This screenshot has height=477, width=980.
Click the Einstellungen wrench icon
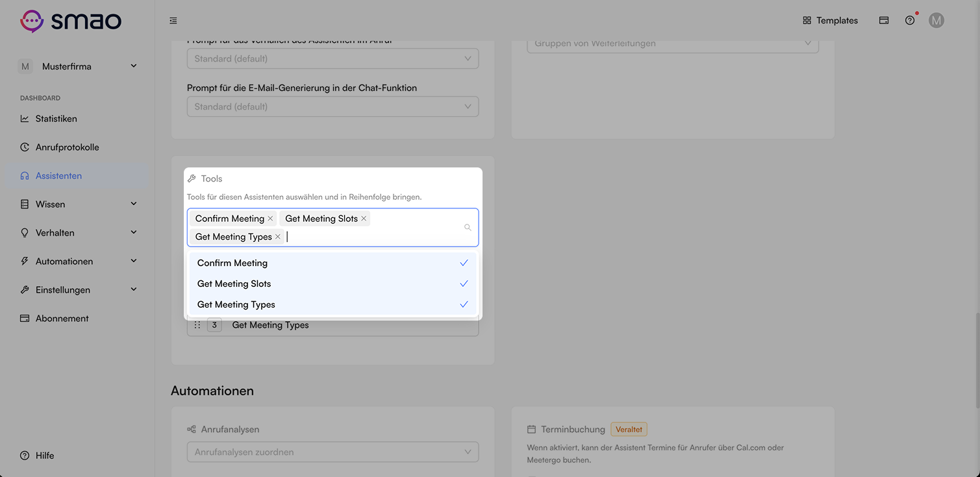25,290
